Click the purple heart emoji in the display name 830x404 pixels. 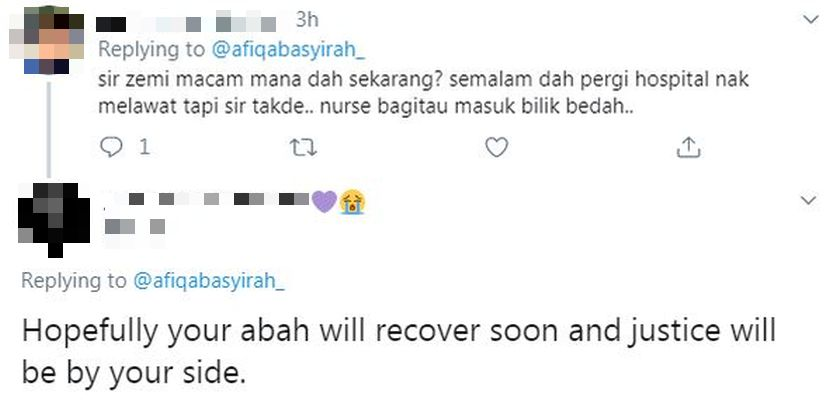coord(324,201)
